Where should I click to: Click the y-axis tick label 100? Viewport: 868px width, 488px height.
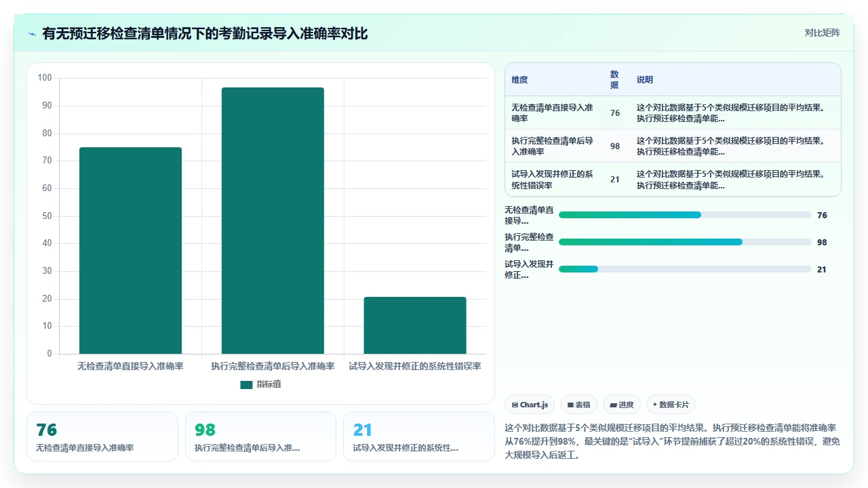45,78
